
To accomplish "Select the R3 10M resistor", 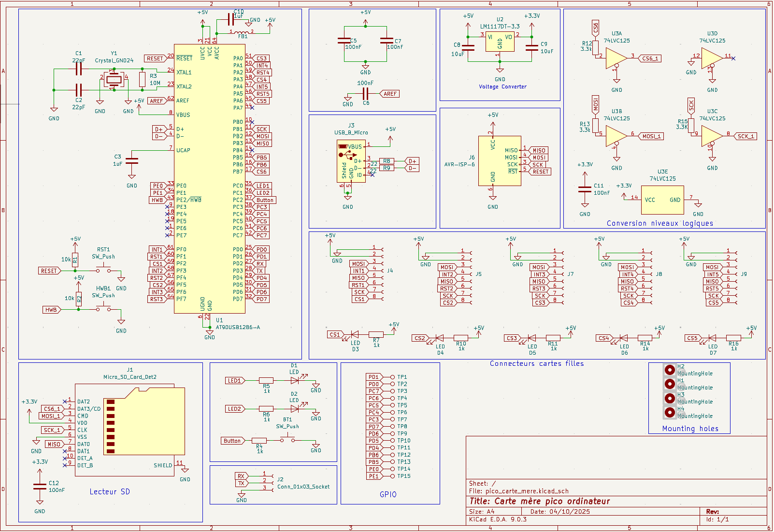I will tap(142, 80).
